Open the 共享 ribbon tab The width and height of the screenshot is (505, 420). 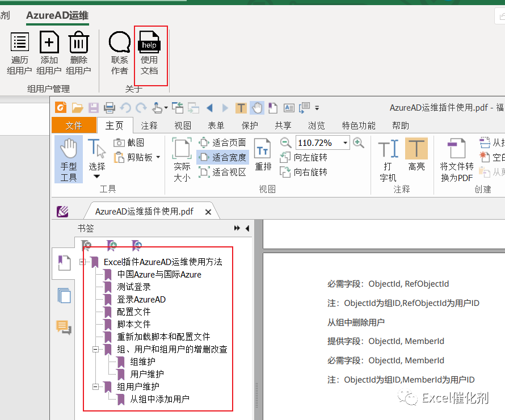click(283, 125)
